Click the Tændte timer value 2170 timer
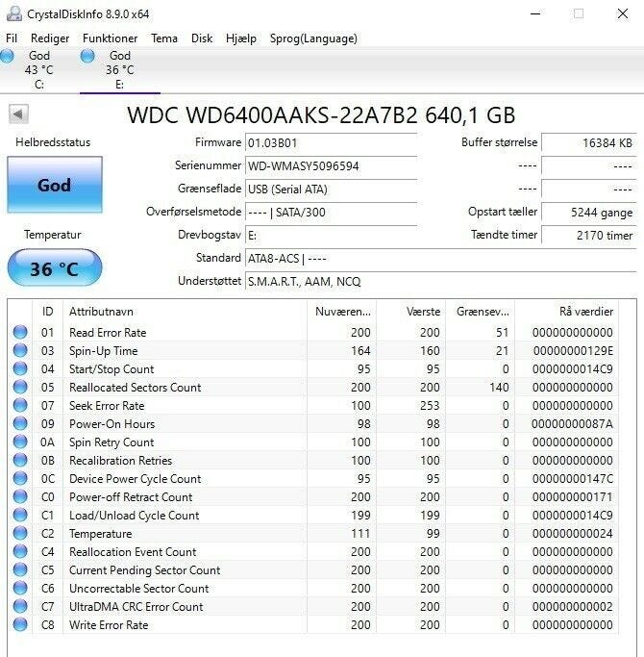Viewport: 644px width, 657px height. point(588,235)
